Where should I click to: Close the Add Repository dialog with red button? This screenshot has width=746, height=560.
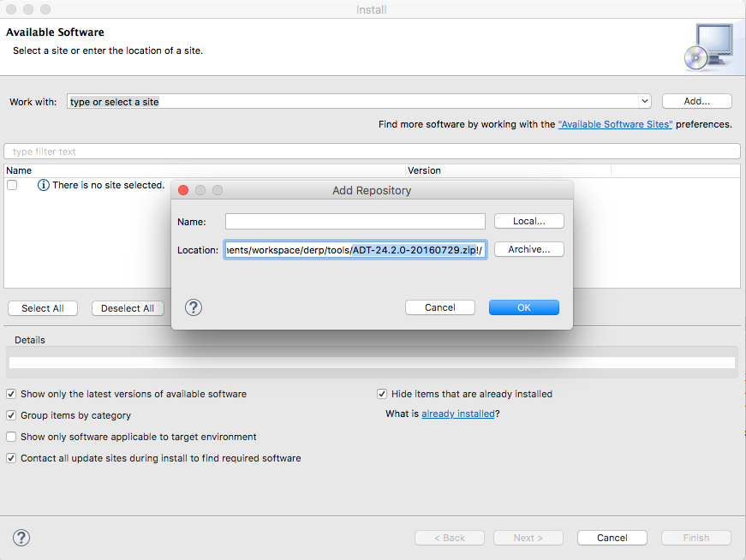[x=183, y=190]
